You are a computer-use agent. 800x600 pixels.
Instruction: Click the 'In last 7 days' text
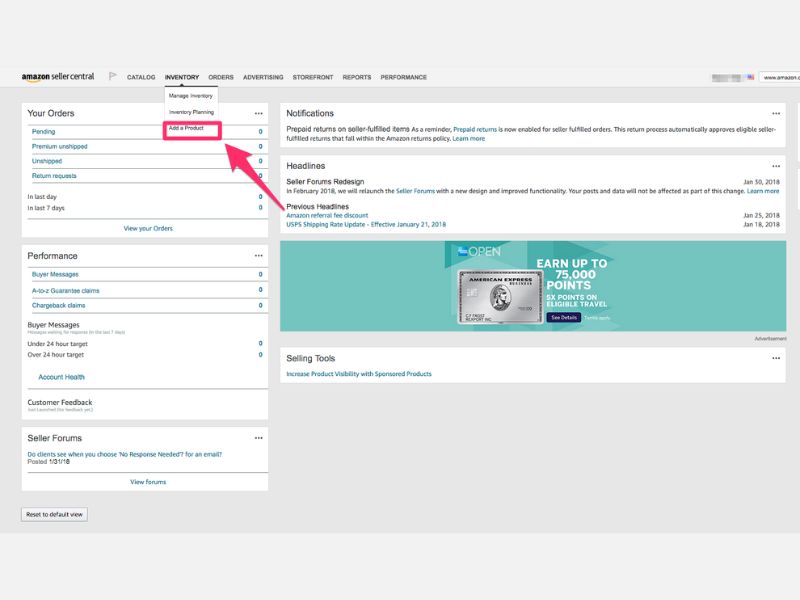point(46,208)
